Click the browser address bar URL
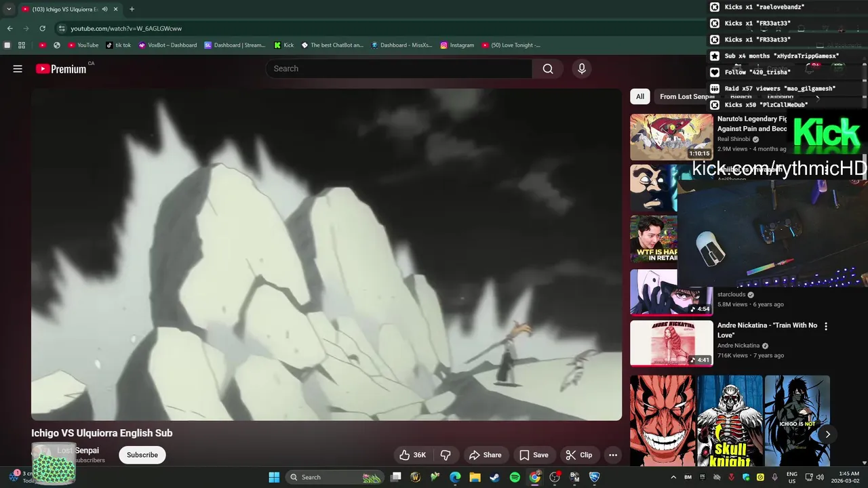 [x=126, y=28]
